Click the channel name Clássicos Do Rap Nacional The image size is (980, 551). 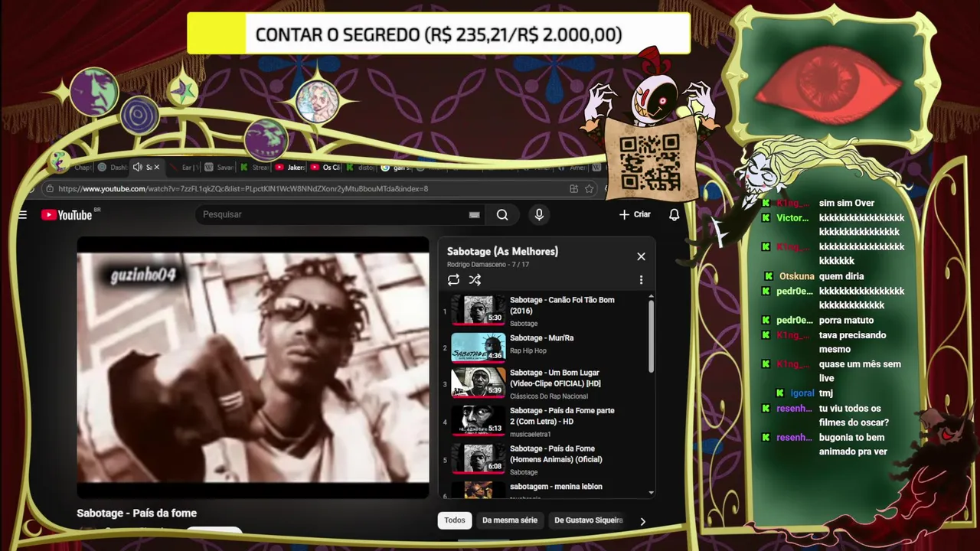tap(549, 396)
